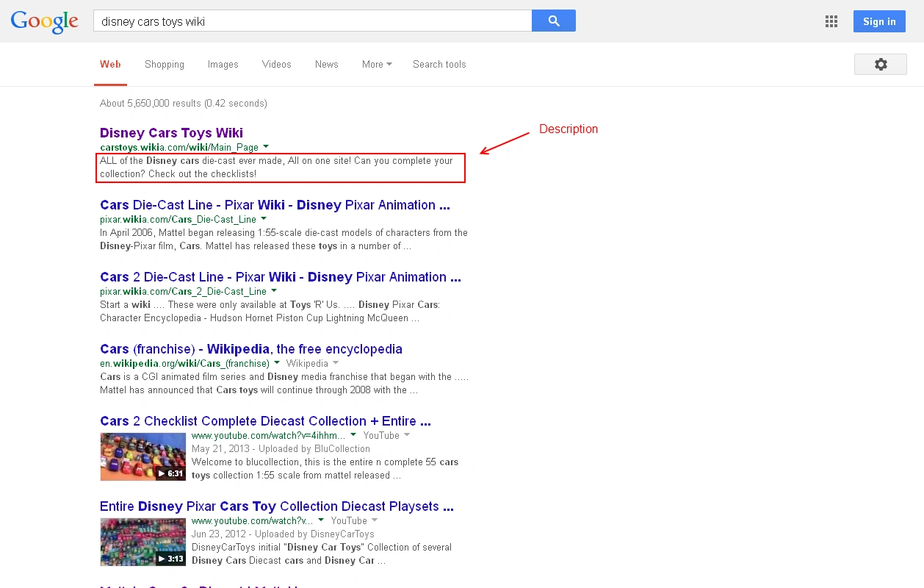Viewport: 924px width, 588px height.
Task: Expand green arrow beside www.youtube.com/watch?v... URL
Action: click(321, 520)
